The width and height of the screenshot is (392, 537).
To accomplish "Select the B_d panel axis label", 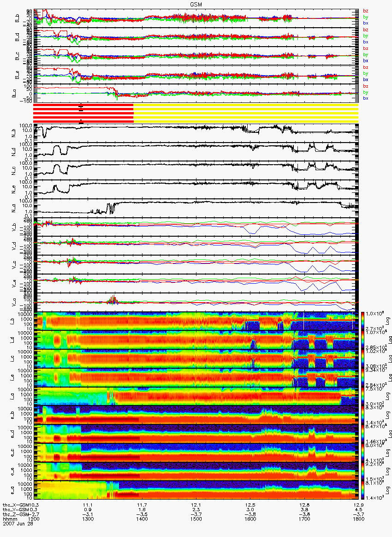I will pyautogui.click(x=17, y=37).
